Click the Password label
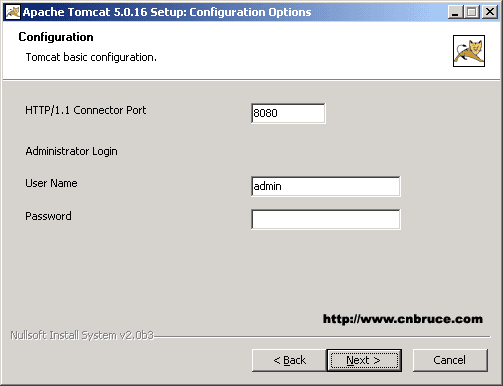This screenshot has width=503, height=386. [x=48, y=216]
